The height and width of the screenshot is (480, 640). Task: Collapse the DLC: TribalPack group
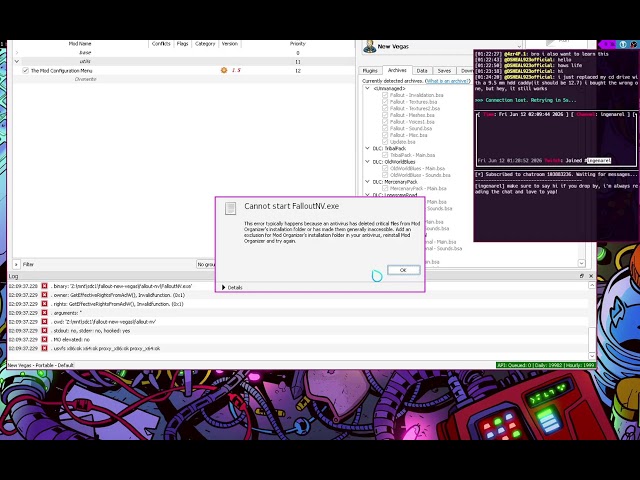[367, 148]
